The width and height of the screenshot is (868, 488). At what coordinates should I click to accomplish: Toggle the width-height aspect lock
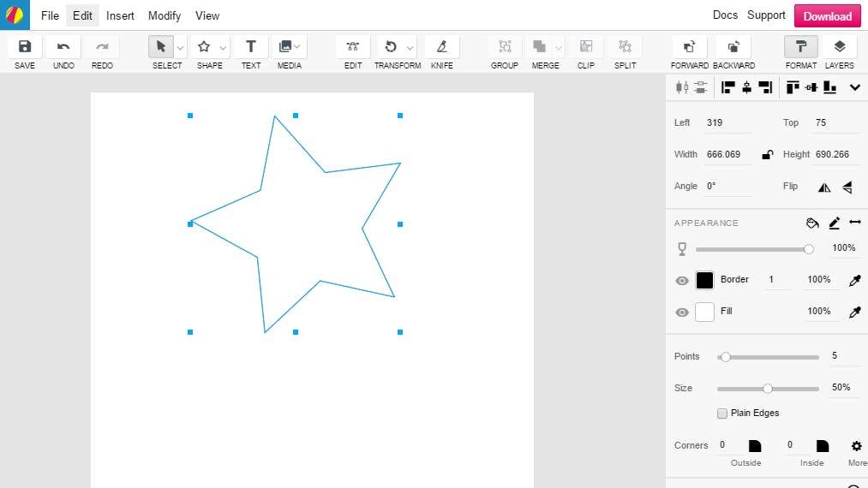767,154
